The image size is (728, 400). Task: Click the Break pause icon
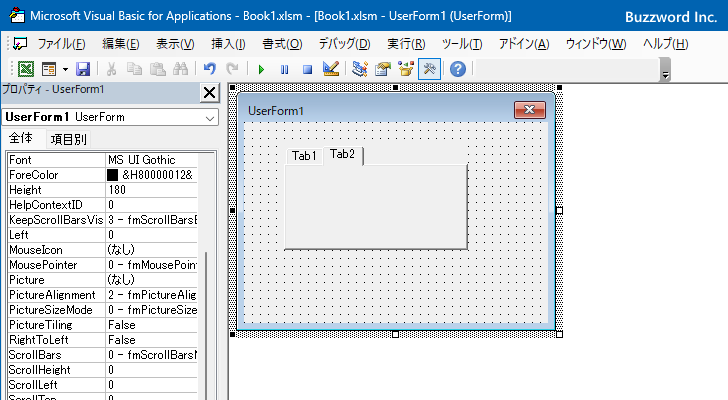point(284,70)
